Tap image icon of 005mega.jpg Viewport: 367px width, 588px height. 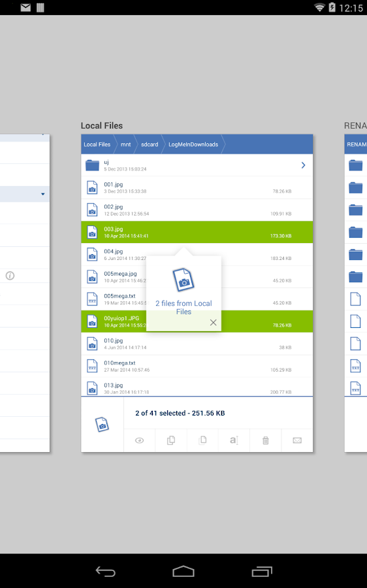point(92,277)
